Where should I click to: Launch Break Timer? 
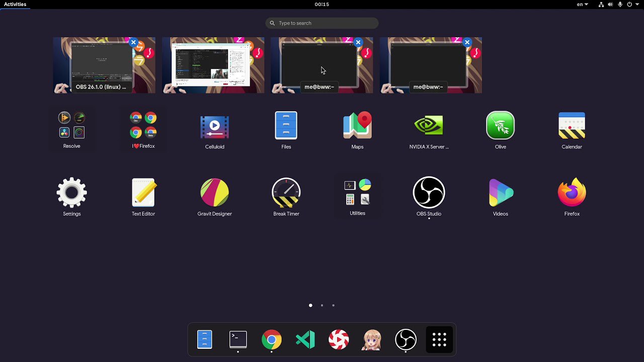pyautogui.click(x=286, y=196)
